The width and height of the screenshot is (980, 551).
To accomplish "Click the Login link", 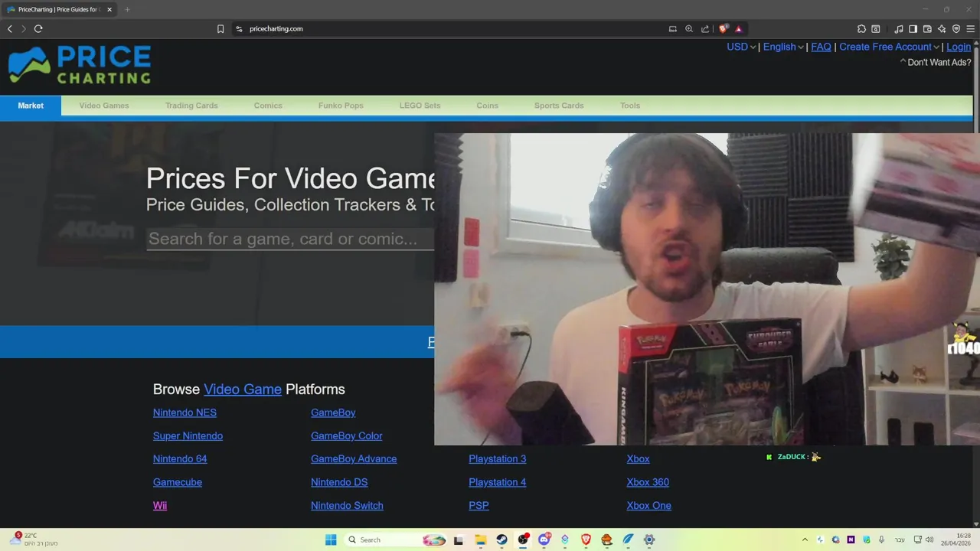I will [959, 47].
